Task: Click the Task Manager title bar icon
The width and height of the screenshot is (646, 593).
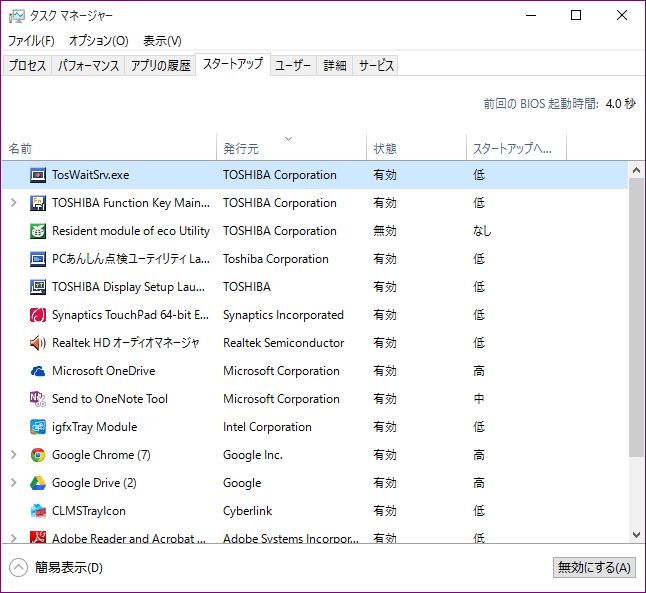Action: (x=17, y=16)
